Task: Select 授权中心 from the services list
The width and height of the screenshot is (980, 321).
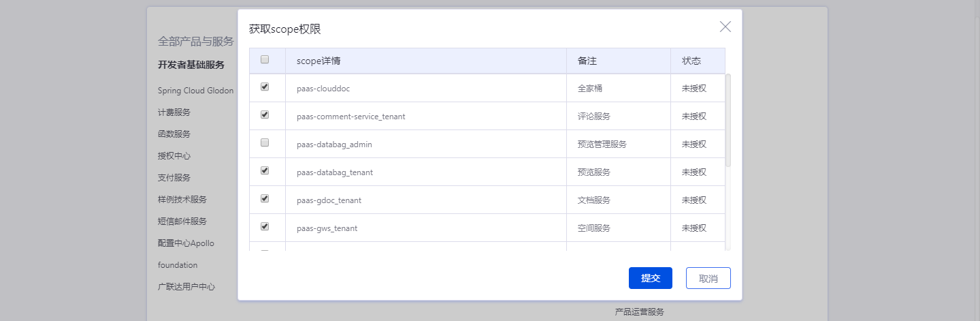Action: point(174,156)
